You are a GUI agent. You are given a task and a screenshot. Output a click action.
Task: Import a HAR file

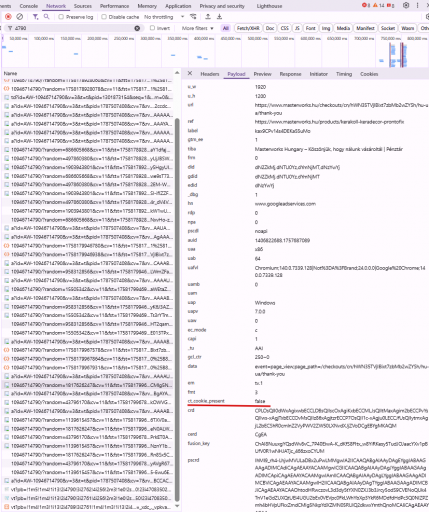(208, 17)
